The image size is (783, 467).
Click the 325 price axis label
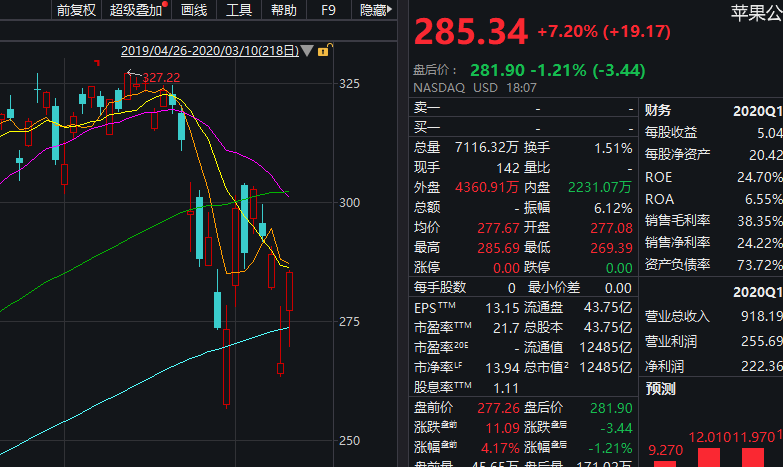click(x=349, y=84)
